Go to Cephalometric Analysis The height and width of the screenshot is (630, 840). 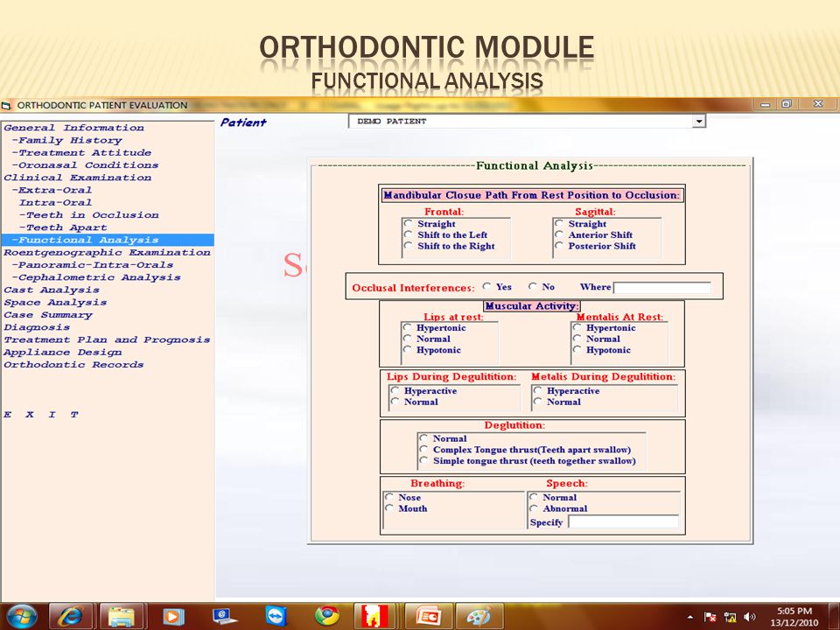click(96, 277)
